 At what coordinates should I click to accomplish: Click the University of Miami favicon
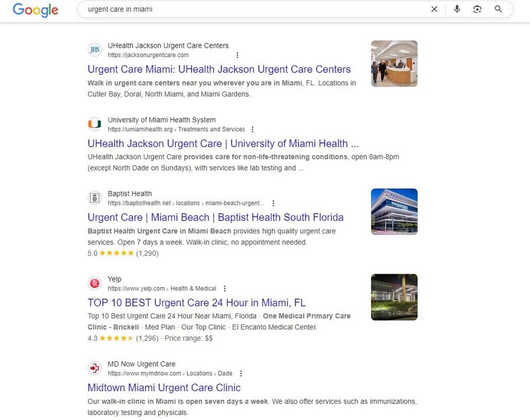click(x=94, y=124)
